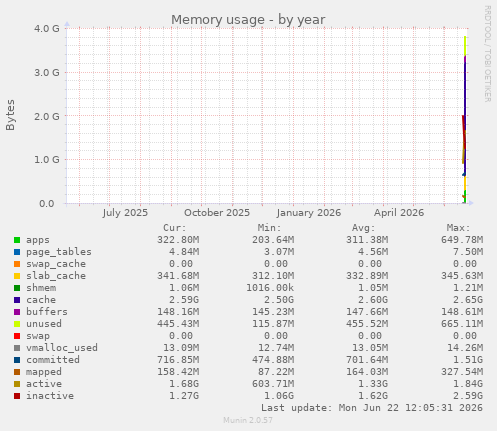The width and height of the screenshot is (497, 431).
Task: Click apps max value 649.78M
Action: (x=462, y=240)
